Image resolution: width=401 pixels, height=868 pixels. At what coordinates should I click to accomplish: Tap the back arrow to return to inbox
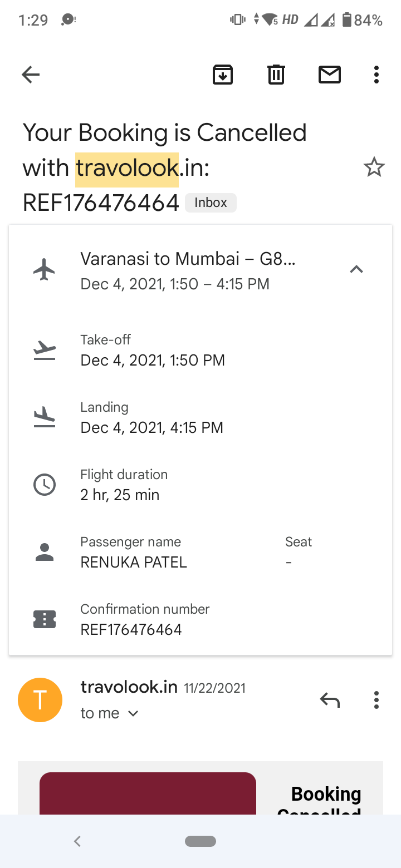click(31, 75)
